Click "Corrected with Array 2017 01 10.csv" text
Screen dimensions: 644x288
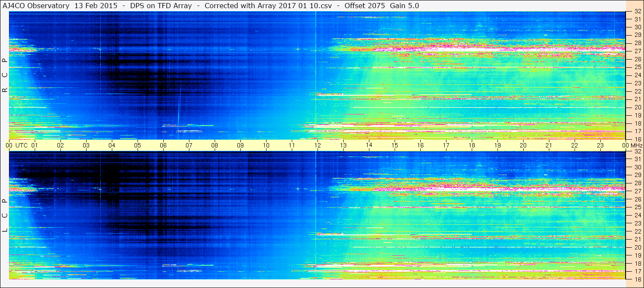[x=268, y=6]
